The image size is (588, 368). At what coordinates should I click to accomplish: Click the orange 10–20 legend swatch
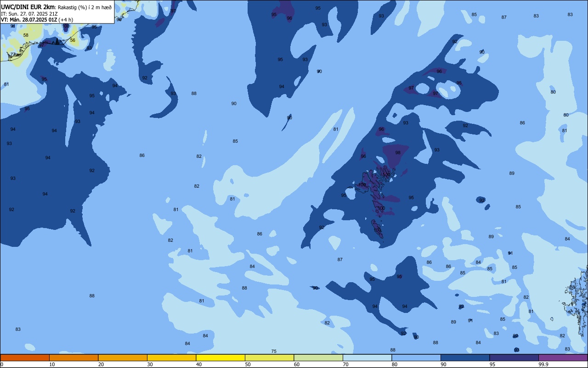pos(73,357)
